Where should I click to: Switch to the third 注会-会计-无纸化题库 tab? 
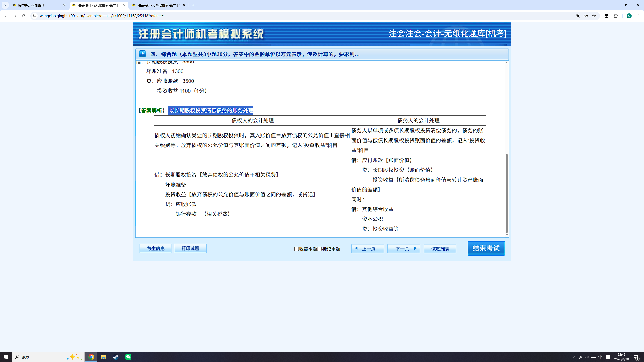[158, 5]
